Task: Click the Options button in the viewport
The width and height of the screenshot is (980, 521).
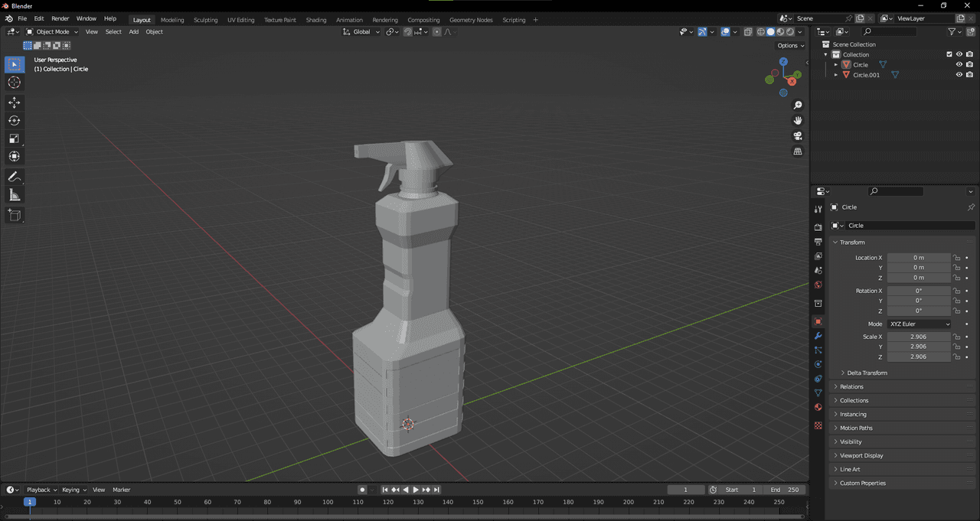Action: coord(791,46)
